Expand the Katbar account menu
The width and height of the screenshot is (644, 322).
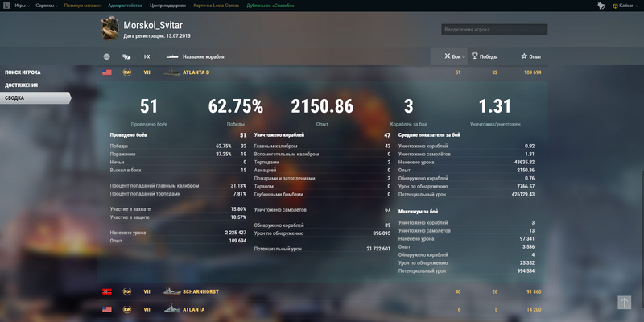[625, 6]
